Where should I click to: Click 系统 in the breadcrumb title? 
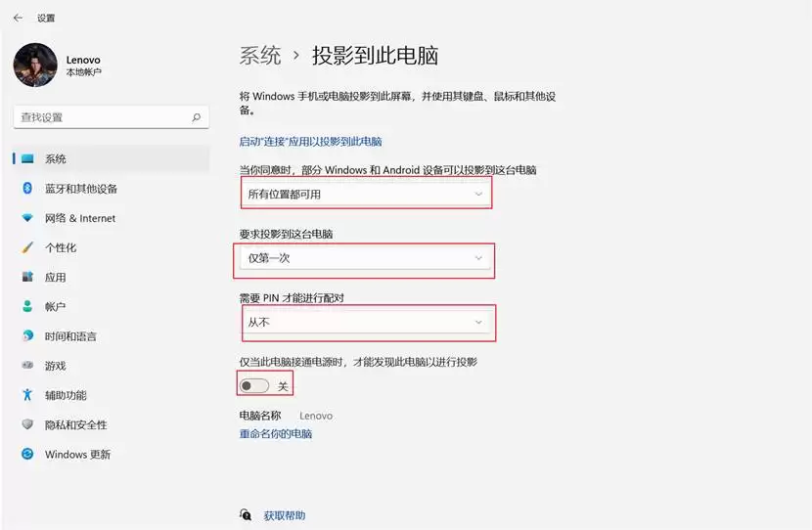point(260,56)
